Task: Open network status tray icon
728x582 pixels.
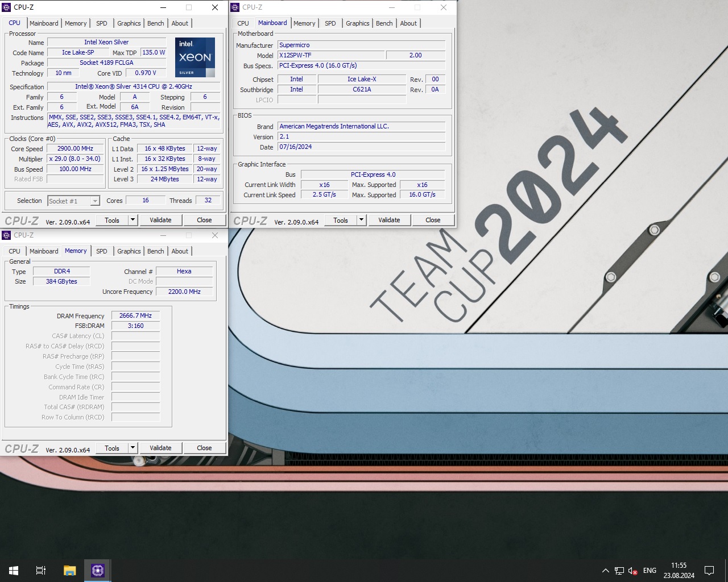Action: [619, 571]
